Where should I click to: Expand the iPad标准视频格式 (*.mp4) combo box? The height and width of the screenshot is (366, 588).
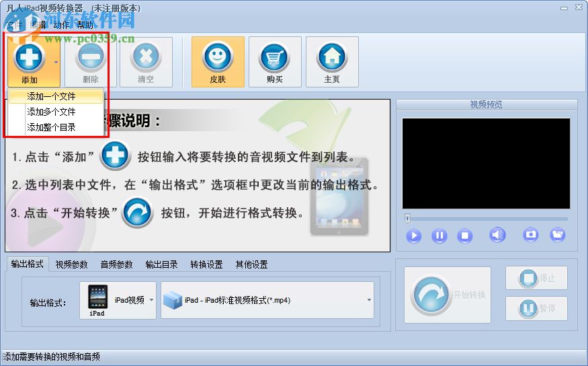(x=267, y=300)
